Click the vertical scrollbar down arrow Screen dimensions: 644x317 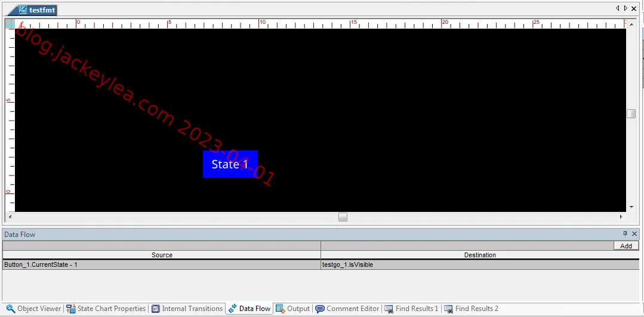tap(631, 207)
